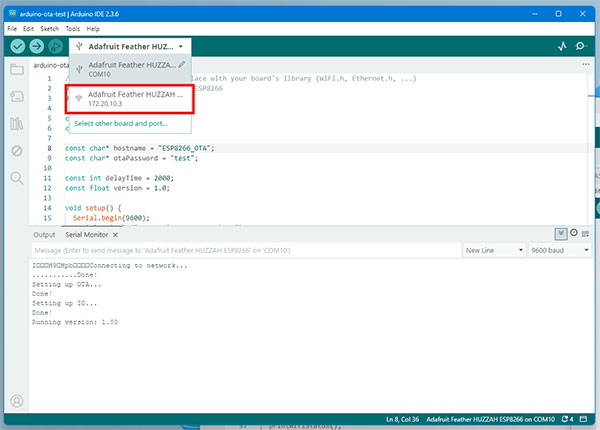Open the user account profile icon

pos(17,401)
